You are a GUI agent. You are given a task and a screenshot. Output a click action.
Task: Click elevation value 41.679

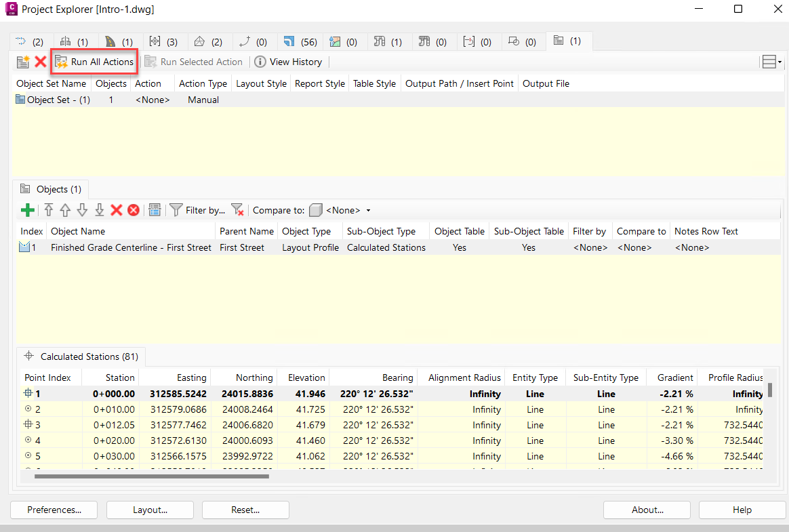click(310, 425)
